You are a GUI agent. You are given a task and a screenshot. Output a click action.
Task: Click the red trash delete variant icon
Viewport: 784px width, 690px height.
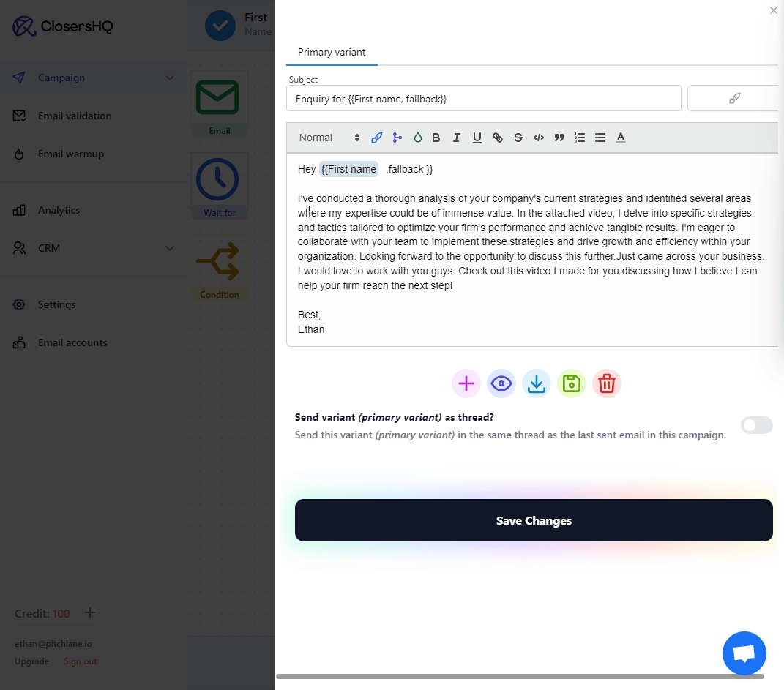tap(606, 383)
